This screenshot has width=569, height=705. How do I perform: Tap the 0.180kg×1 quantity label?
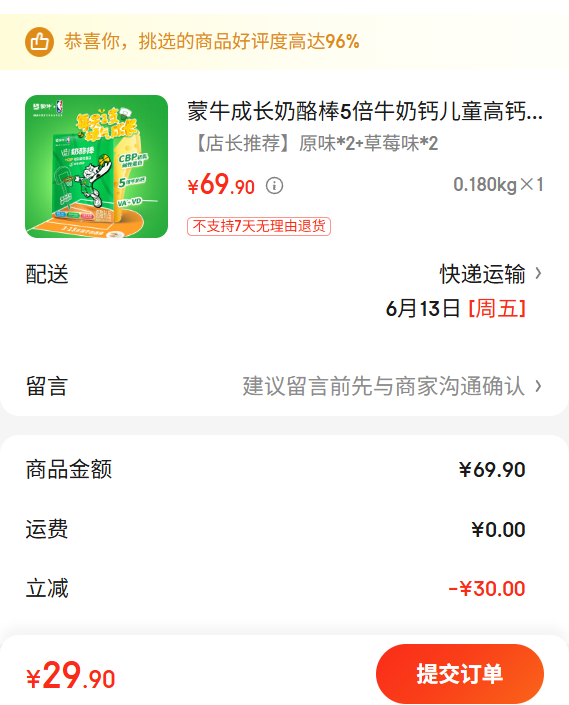[498, 184]
